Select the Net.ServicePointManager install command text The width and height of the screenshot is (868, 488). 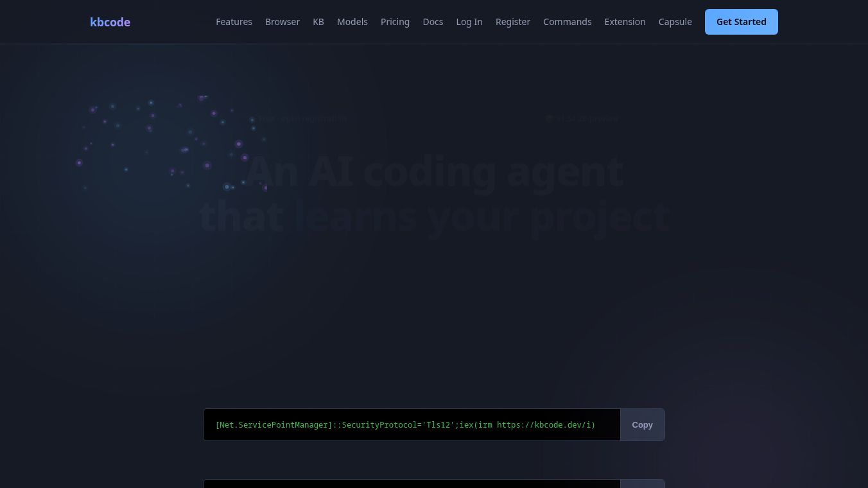(x=405, y=425)
